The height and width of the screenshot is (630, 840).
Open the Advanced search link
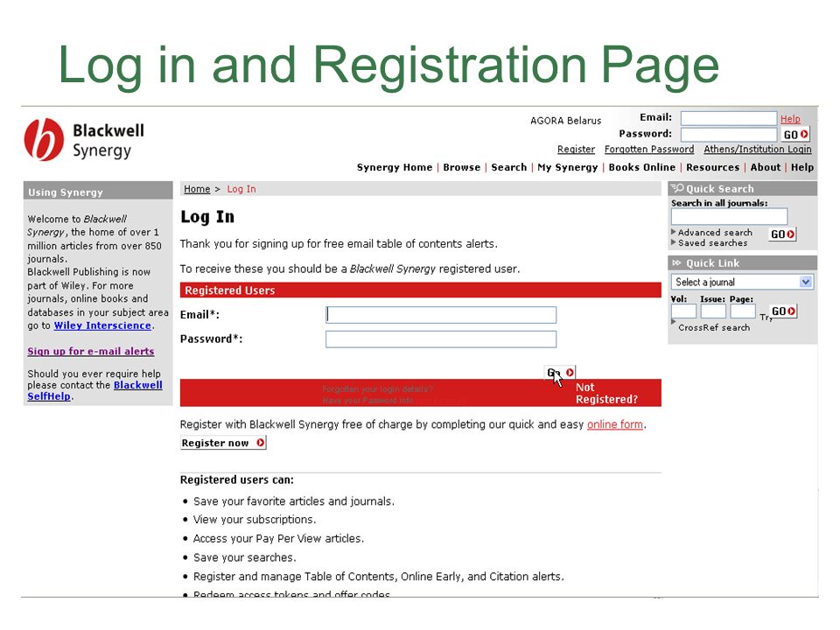[715, 233]
